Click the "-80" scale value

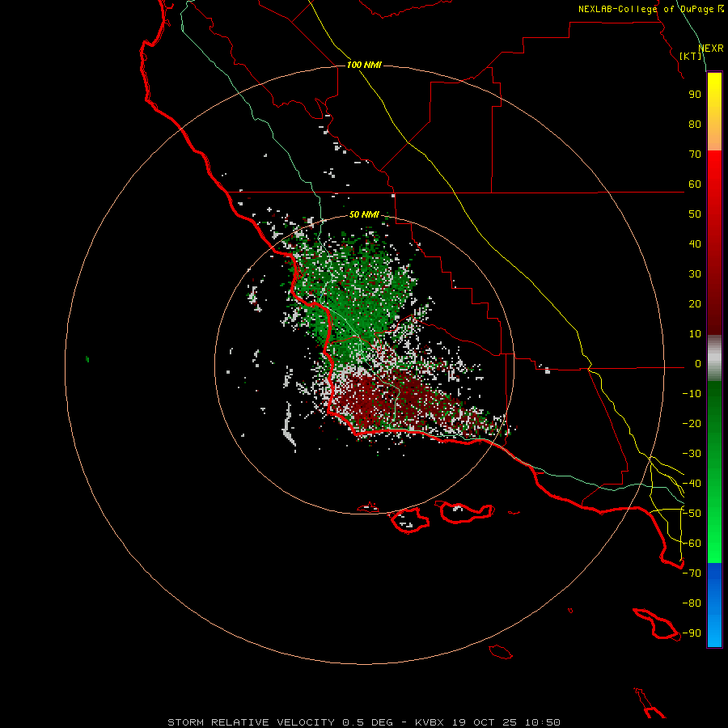tap(692, 603)
